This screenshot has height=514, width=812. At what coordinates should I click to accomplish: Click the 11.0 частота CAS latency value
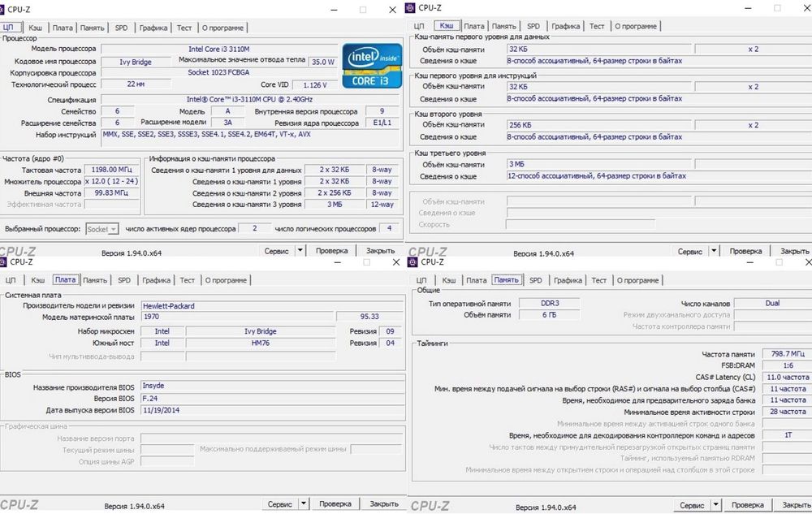[787, 378]
